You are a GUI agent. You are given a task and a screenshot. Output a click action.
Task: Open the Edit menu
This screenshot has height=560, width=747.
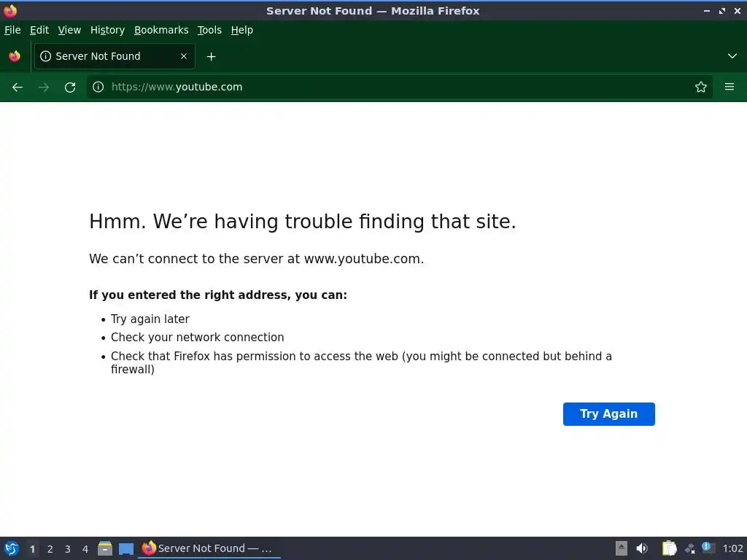click(39, 30)
